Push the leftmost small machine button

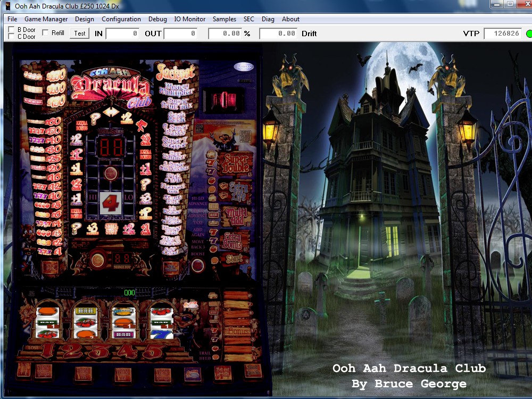pos(23,370)
